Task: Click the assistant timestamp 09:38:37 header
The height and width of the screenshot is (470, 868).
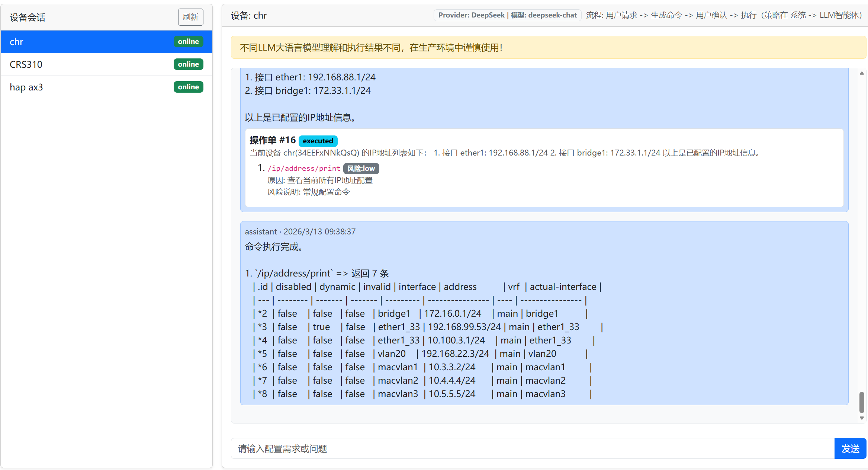Action: pyautogui.click(x=300, y=231)
